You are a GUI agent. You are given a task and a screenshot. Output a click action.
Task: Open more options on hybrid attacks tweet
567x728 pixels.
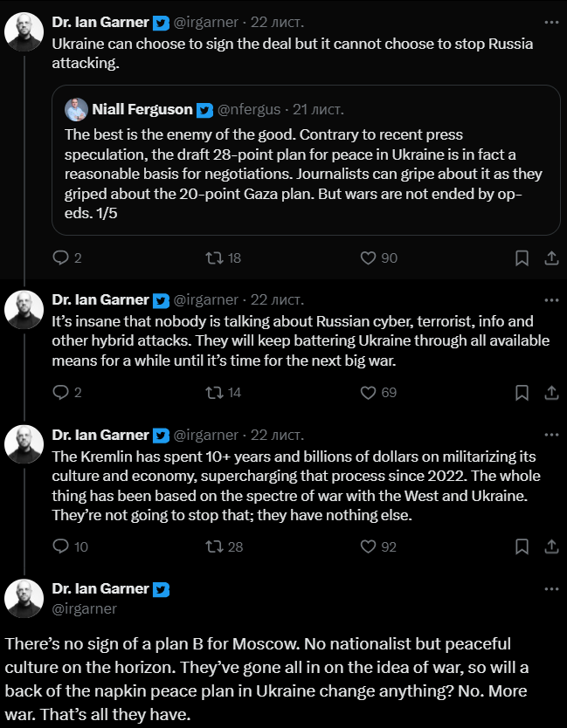pos(551,299)
